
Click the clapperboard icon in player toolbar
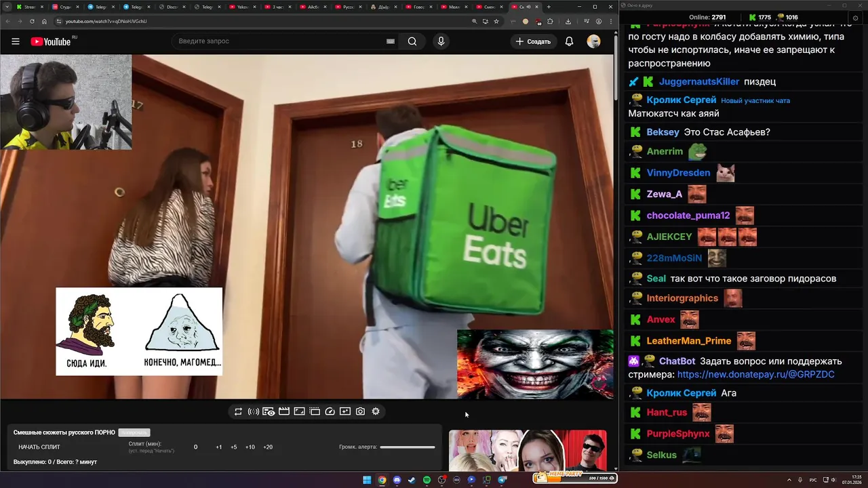pos(284,411)
